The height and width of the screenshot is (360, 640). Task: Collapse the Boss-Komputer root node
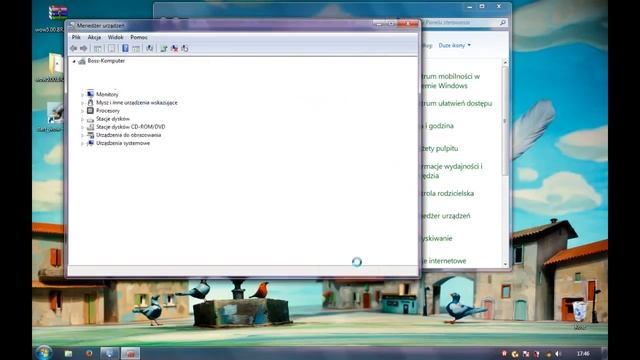[74, 61]
